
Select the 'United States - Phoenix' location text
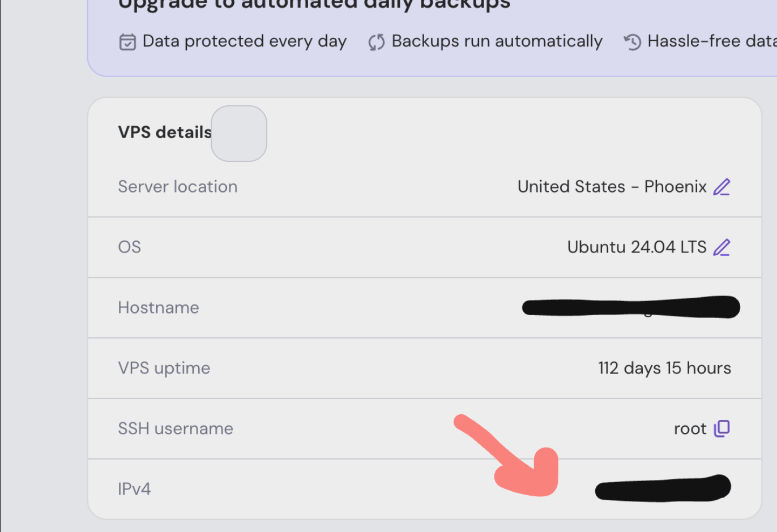pyautogui.click(x=612, y=187)
